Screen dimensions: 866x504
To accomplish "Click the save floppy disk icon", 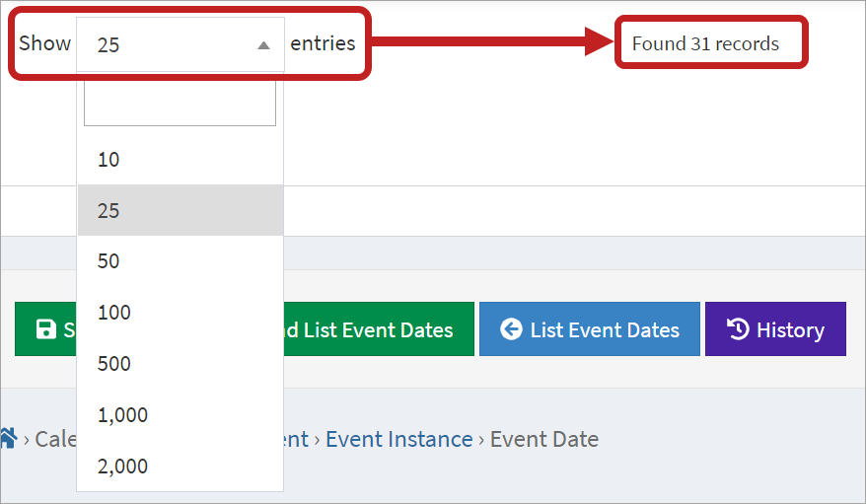I will [x=45, y=329].
